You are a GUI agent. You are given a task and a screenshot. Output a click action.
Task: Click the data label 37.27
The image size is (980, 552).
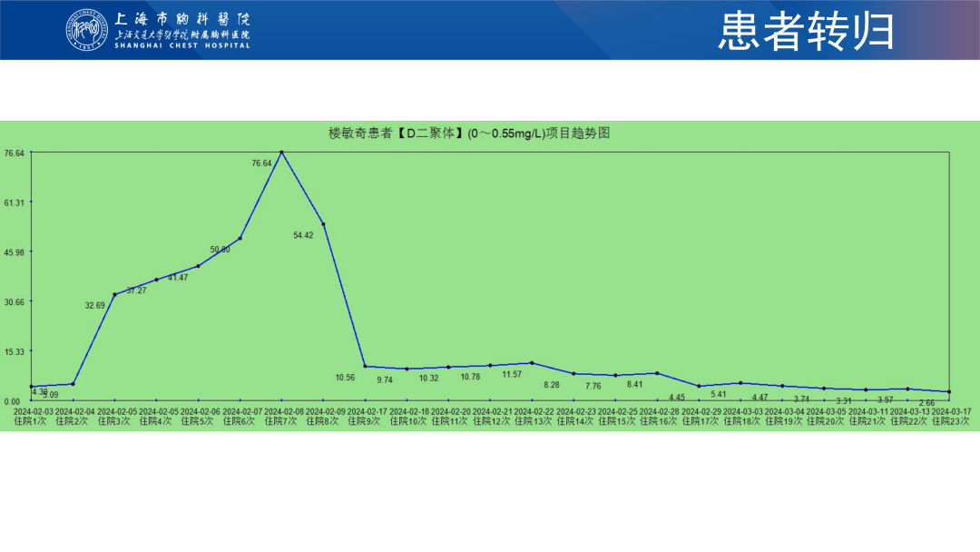136,291
